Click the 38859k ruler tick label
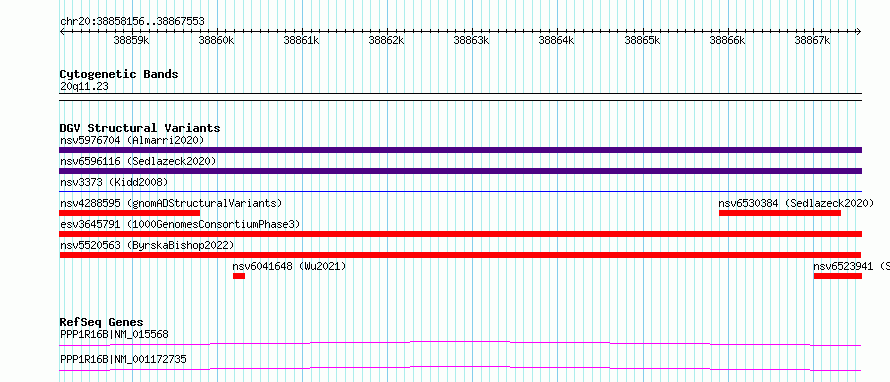The image size is (890, 382). 132,40
